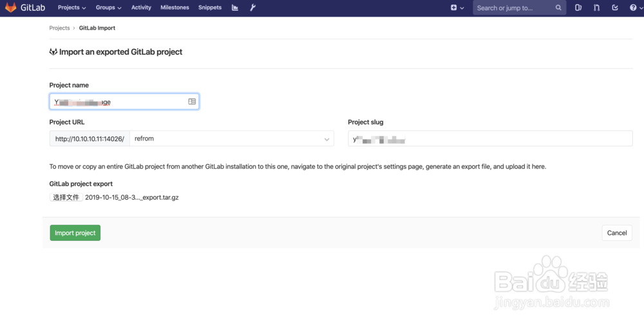This screenshot has width=644, height=324.
Task: Open Milestones from the top navigation
Action: tap(175, 7)
